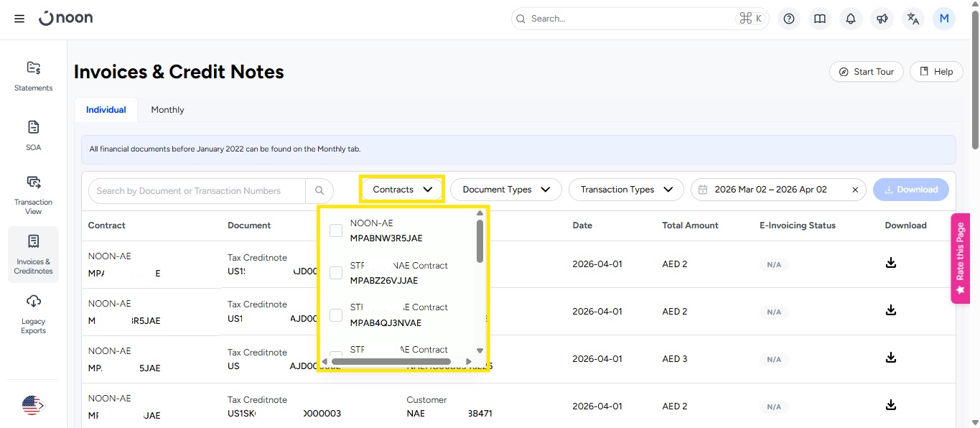Open the hamburger navigation menu
Image resolution: width=980 pixels, height=428 pixels.
point(19,19)
